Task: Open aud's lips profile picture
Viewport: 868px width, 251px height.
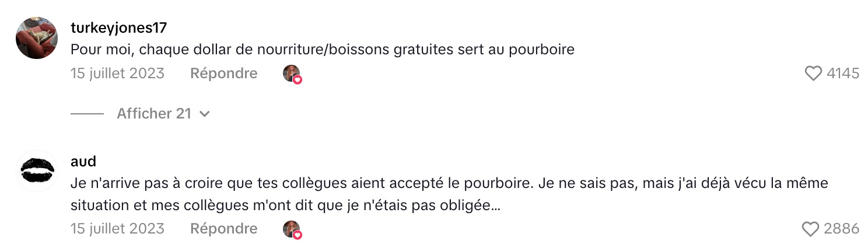Action: (x=36, y=171)
